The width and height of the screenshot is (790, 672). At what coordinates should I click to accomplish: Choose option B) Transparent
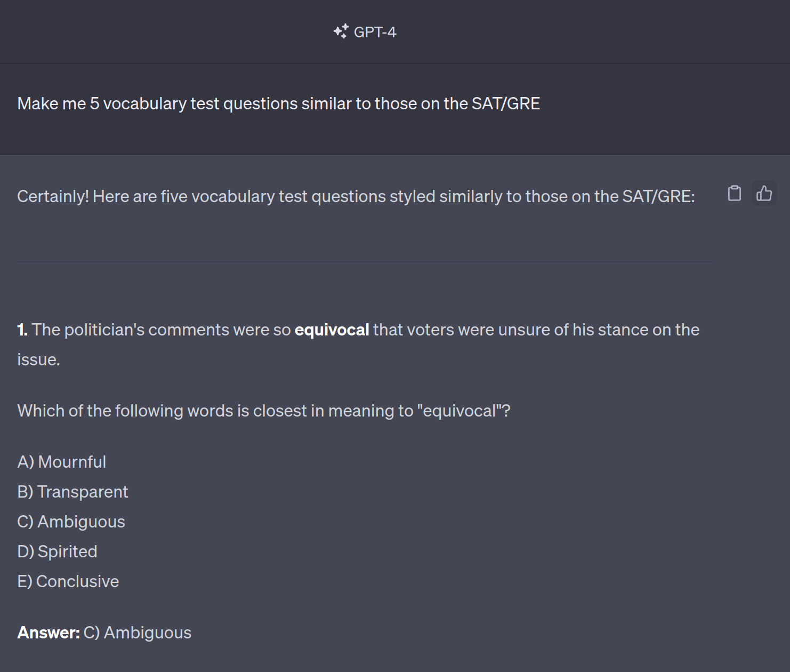pyautogui.click(x=72, y=492)
